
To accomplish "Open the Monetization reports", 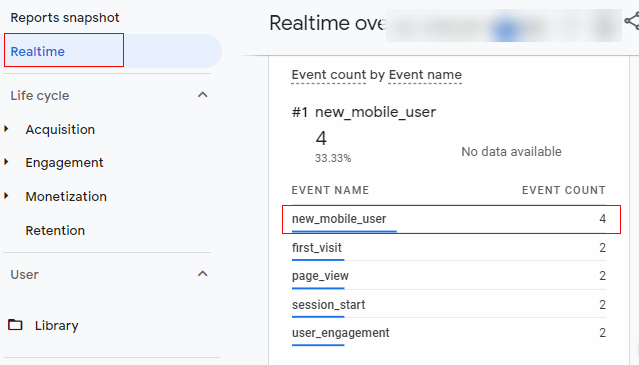I will tap(66, 197).
